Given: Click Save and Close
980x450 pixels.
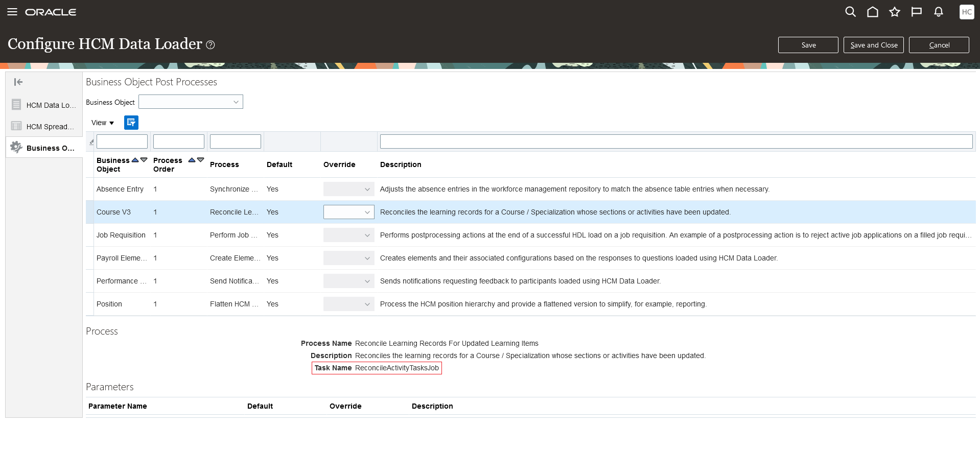Looking at the screenshot, I should click(x=874, y=45).
